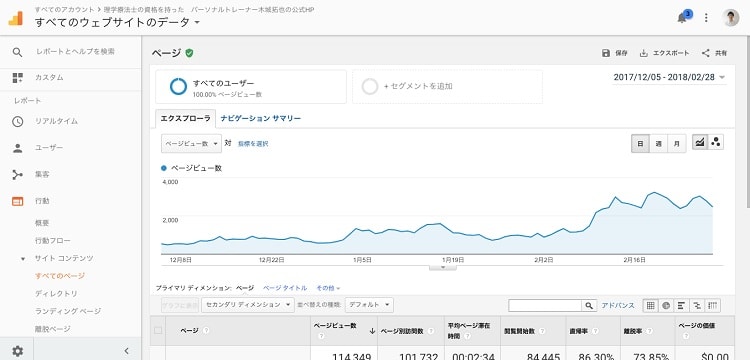Open the three-dot more options menu

coord(706,18)
